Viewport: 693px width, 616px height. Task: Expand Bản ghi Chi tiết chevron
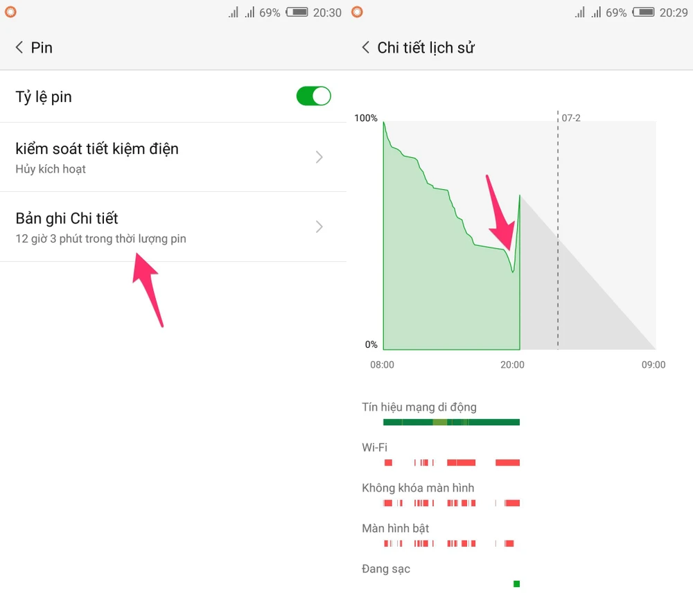pyautogui.click(x=319, y=227)
